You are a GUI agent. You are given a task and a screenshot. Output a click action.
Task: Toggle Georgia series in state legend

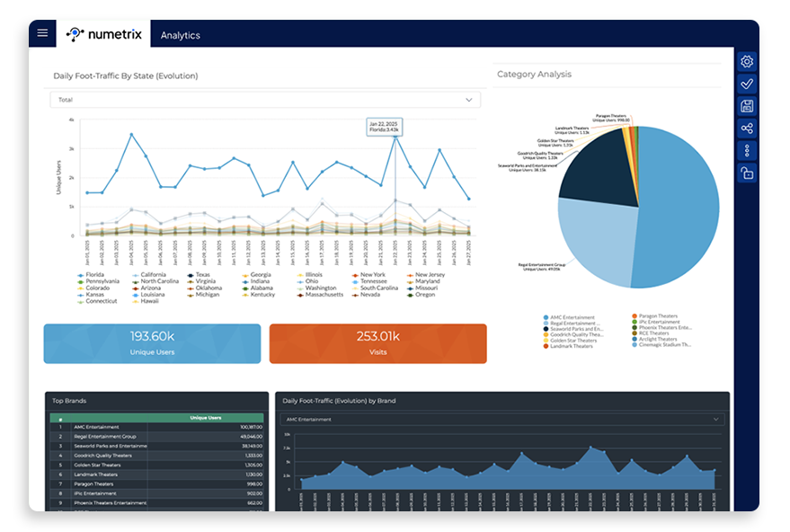(256, 275)
